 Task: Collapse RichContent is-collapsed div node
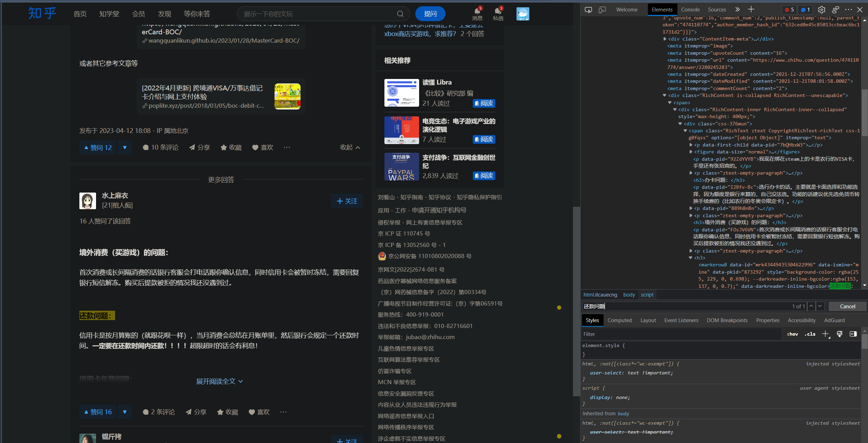click(x=665, y=95)
